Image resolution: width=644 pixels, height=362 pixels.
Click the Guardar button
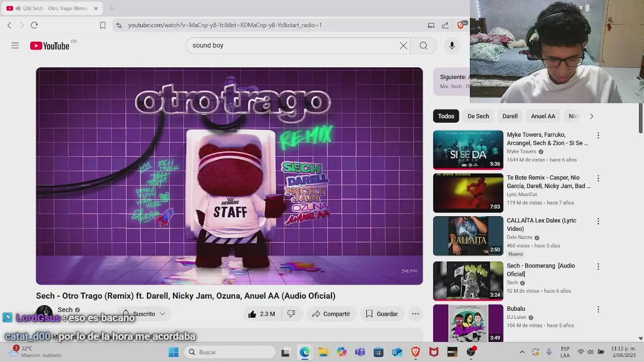(x=381, y=314)
